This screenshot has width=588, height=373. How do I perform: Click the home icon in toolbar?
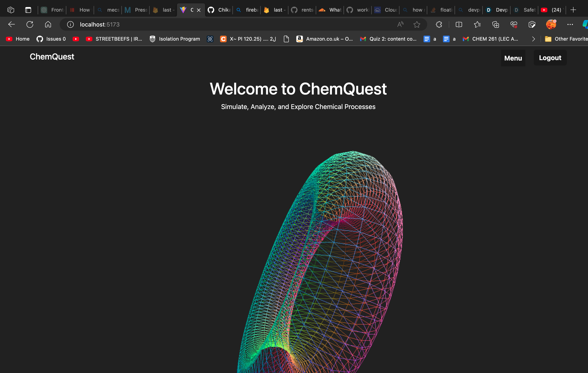(x=48, y=24)
